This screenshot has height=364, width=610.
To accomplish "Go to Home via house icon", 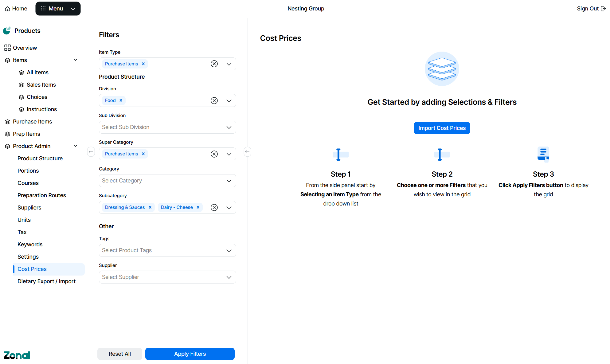I will [8, 9].
